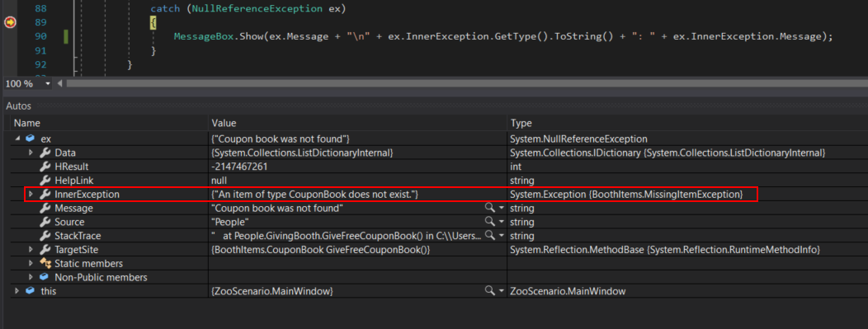The image size is (868, 329).
Task: Click the wrench icon beside TargetSite
Action: pos(45,250)
